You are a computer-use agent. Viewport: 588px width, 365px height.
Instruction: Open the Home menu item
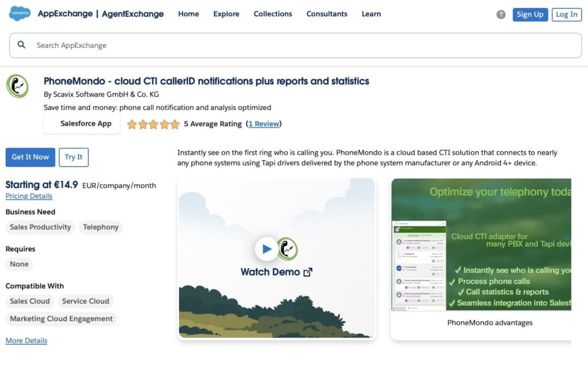point(188,14)
